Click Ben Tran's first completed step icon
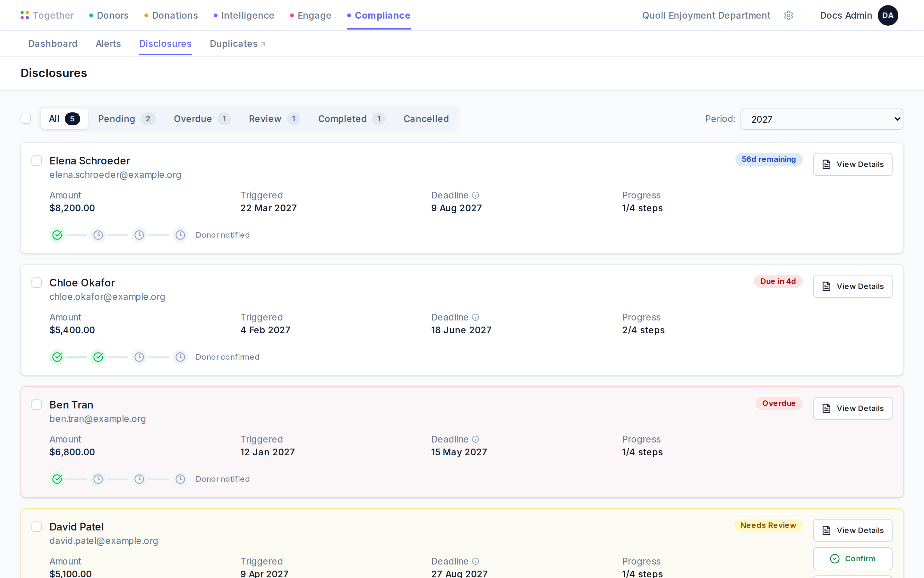The height and width of the screenshot is (578, 924). pyautogui.click(x=57, y=478)
